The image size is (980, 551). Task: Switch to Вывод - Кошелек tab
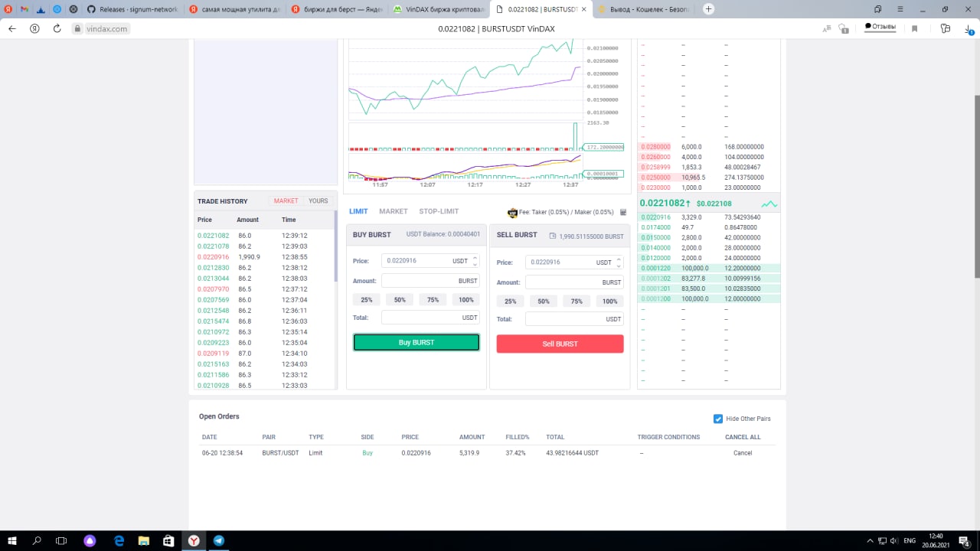[x=643, y=9]
